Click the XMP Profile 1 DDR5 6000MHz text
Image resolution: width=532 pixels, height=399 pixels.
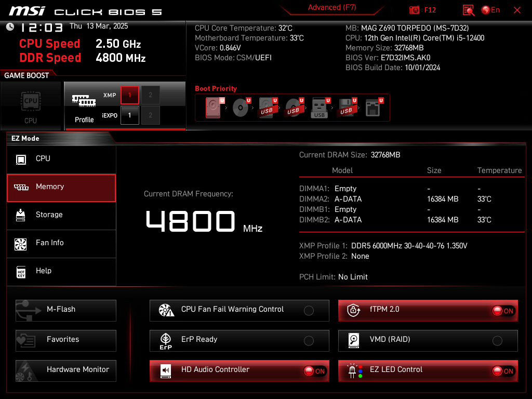409,246
